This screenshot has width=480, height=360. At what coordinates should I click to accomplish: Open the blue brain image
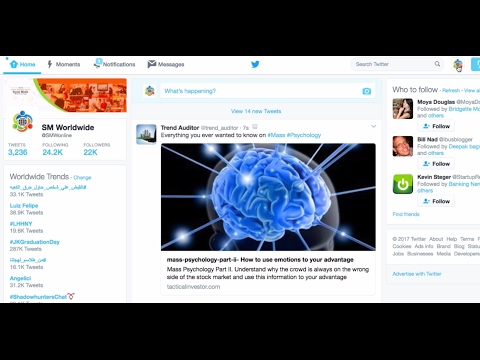(x=268, y=197)
